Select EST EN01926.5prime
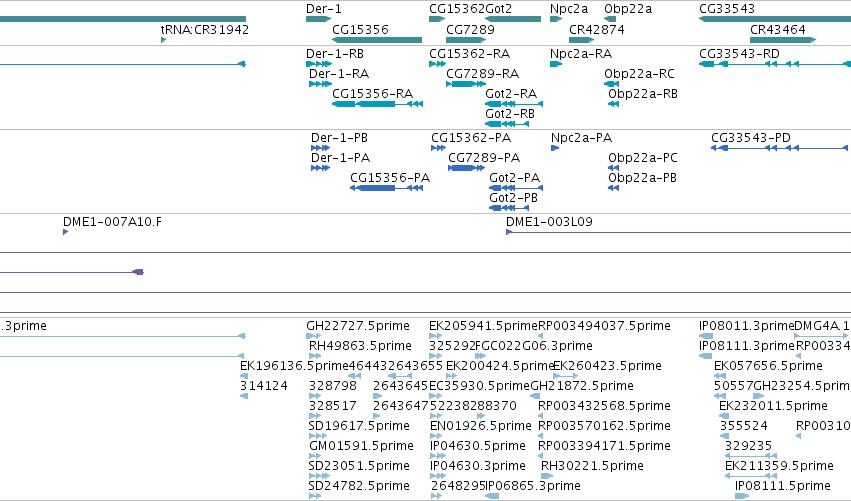The height and width of the screenshot is (501, 851). tap(480, 426)
